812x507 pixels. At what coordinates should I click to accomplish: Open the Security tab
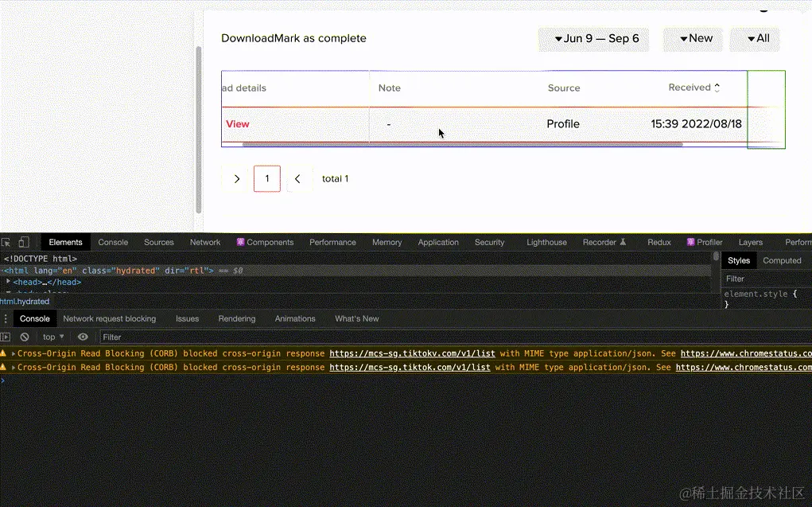(x=489, y=242)
